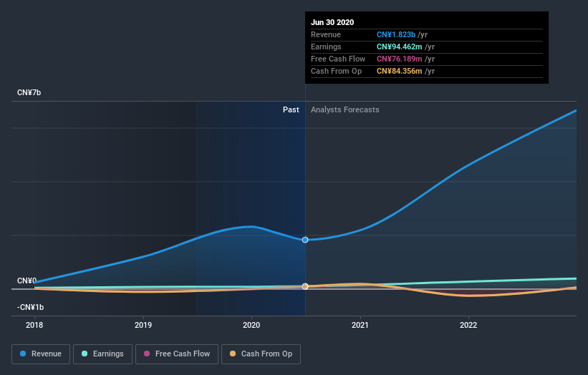Image resolution: width=588 pixels, height=375 pixels.
Task: Click the Jun 30 2020 tooltip date
Action: [x=332, y=22]
